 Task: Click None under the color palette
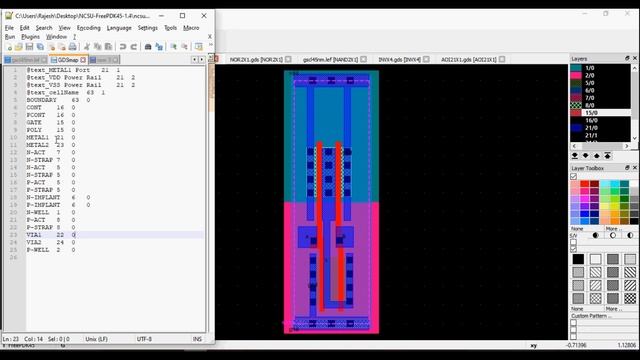pyautogui.click(x=578, y=229)
